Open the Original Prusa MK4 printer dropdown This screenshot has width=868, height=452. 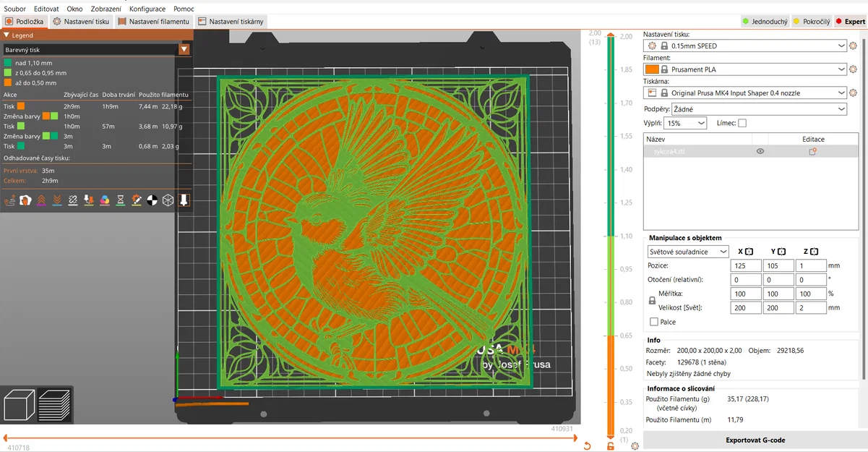pos(745,93)
